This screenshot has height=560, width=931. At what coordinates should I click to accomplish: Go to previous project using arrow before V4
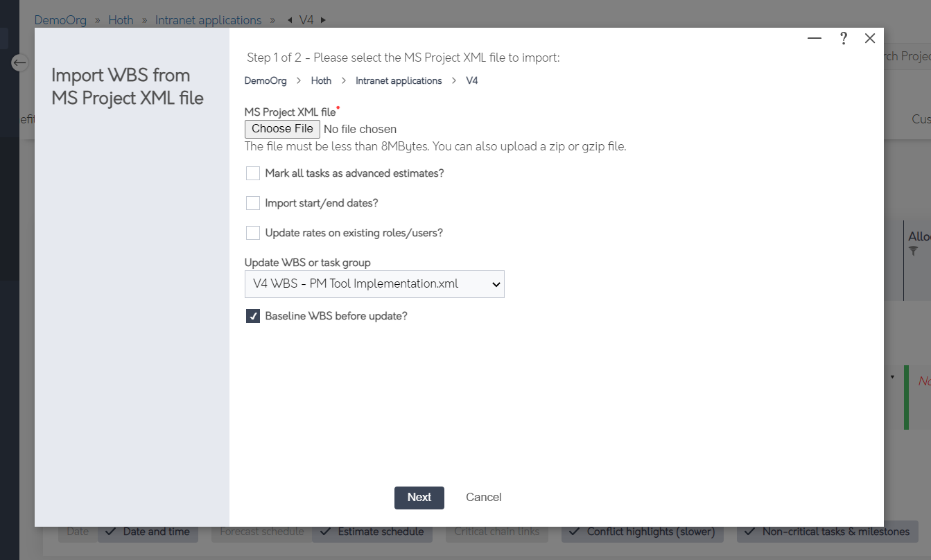pyautogui.click(x=289, y=20)
